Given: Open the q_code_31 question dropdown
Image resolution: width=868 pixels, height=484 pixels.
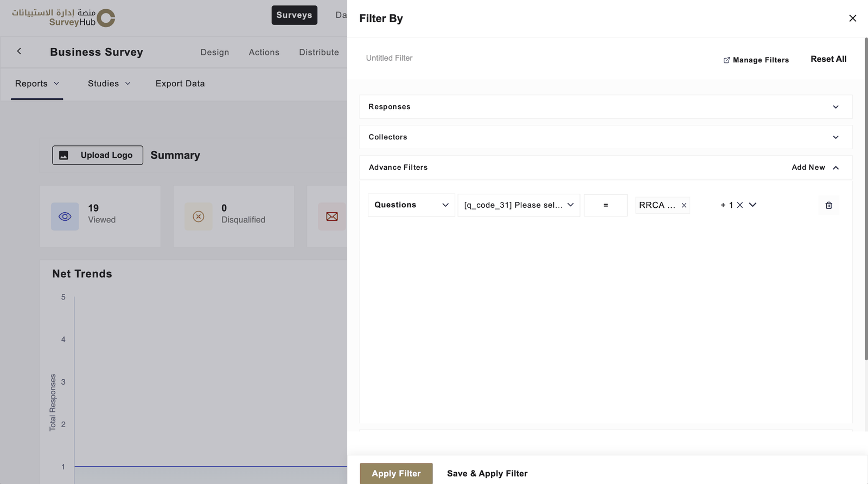Looking at the screenshot, I should (519, 205).
